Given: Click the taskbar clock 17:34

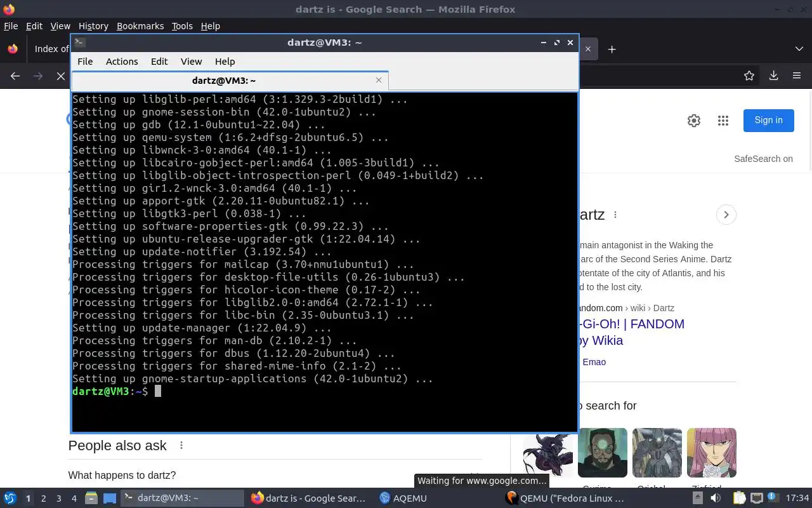Looking at the screenshot, I should pyautogui.click(x=797, y=498).
